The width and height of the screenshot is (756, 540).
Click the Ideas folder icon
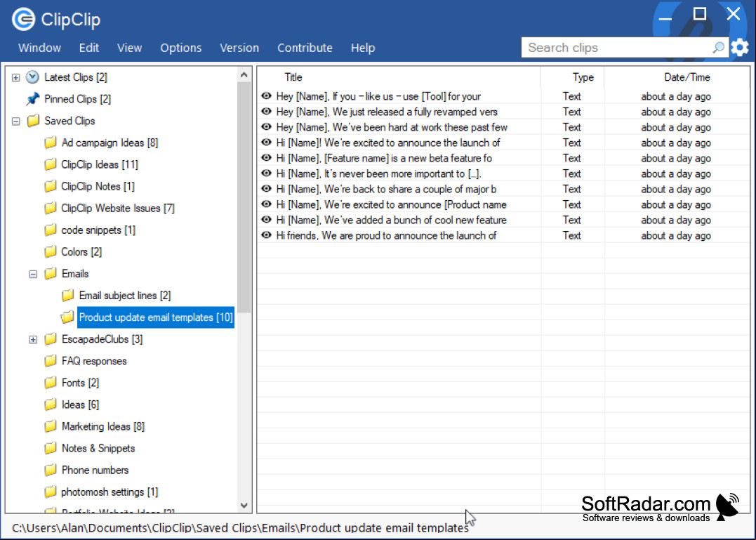click(x=50, y=404)
